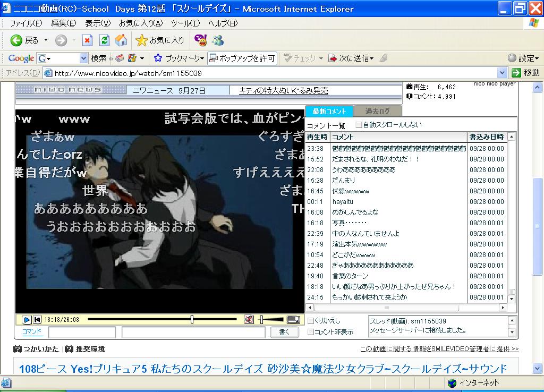
Task: Stop page loading with the red X icon
Action: pyautogui.click(x=87, y=40)
